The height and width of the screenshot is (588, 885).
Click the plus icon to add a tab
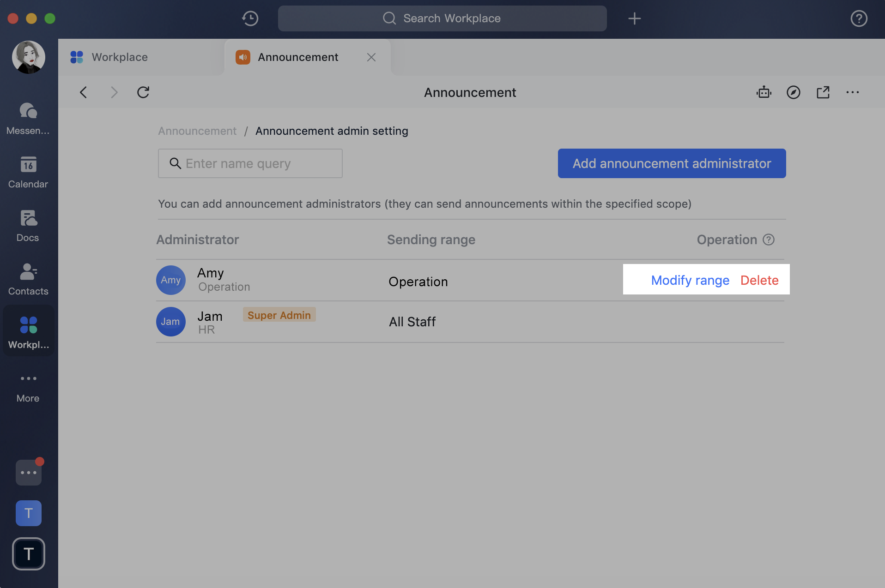point(634,18)
